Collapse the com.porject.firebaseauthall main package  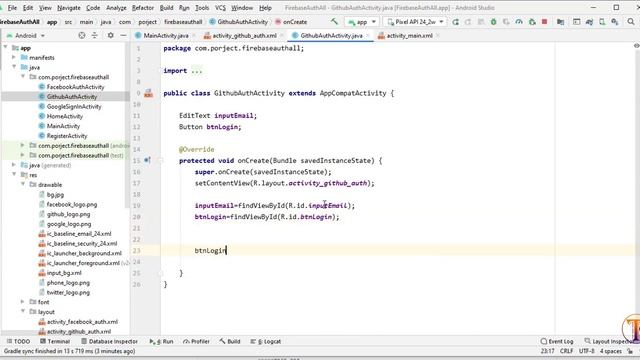(x=23, y=77)
